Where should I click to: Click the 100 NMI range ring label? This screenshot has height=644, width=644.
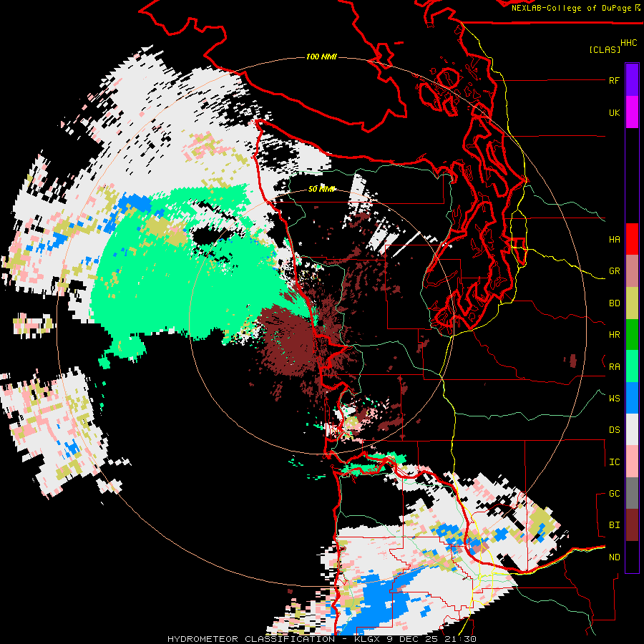click(x=321, y=57)
